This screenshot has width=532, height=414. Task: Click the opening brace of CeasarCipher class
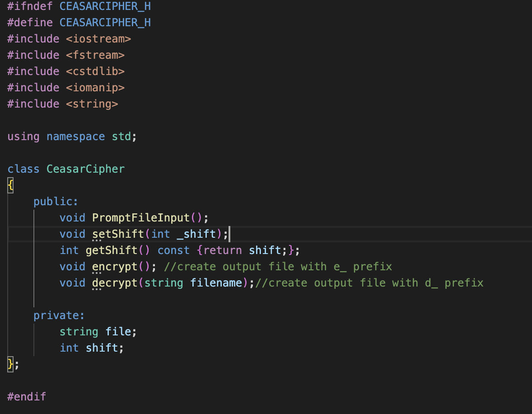[9, 185]
